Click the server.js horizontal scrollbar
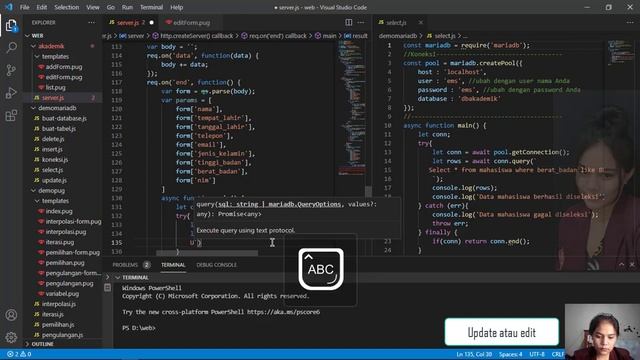The width and height of the screenshot is (640, 360). (207, 253)
